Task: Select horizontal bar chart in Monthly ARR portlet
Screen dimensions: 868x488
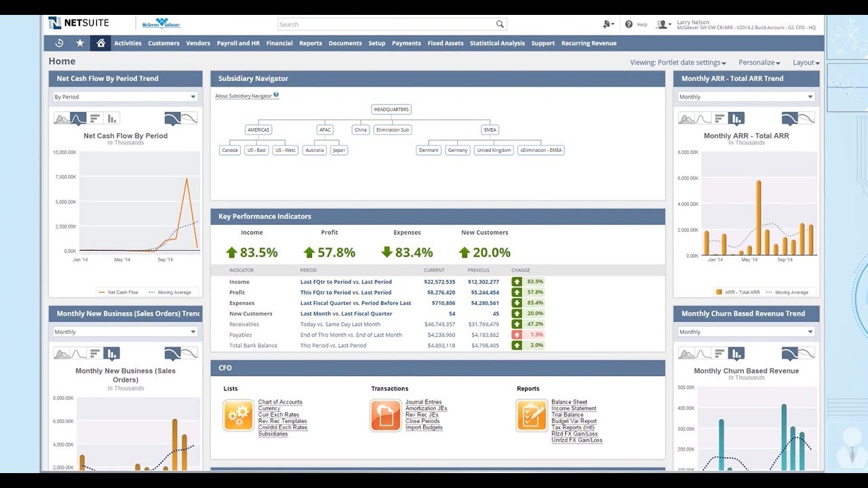Action: [719, 119]
